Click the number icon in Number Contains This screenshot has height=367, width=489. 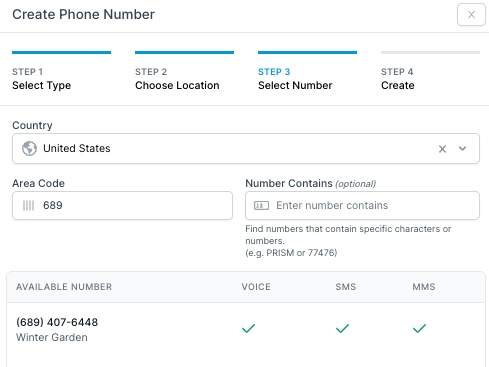tap(261, 205)
